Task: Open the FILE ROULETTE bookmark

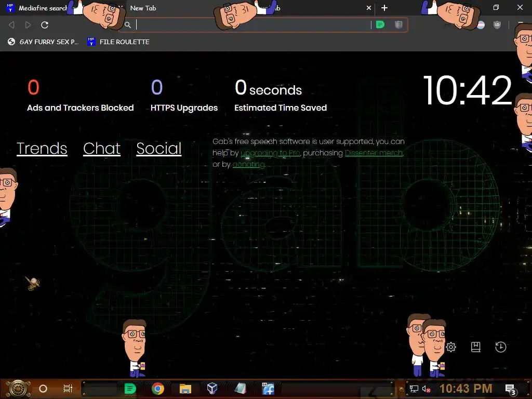Action: pos(118,42)
